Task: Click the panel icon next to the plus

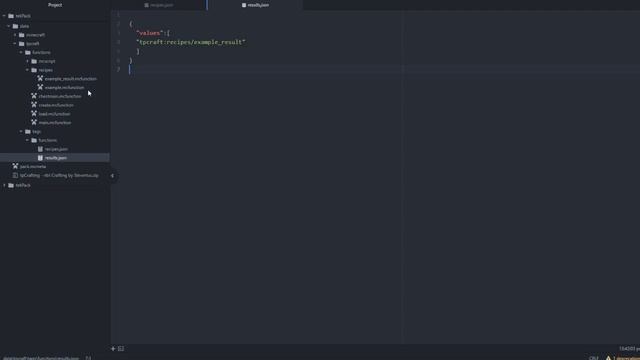Action: [x=121, y=349]
